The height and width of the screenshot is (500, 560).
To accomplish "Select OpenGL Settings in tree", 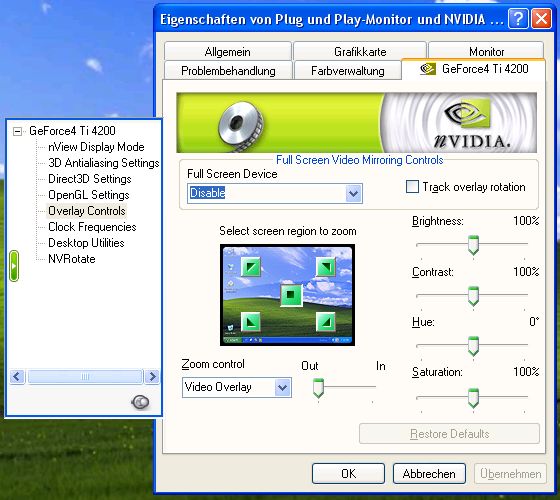I will (89, 195).
